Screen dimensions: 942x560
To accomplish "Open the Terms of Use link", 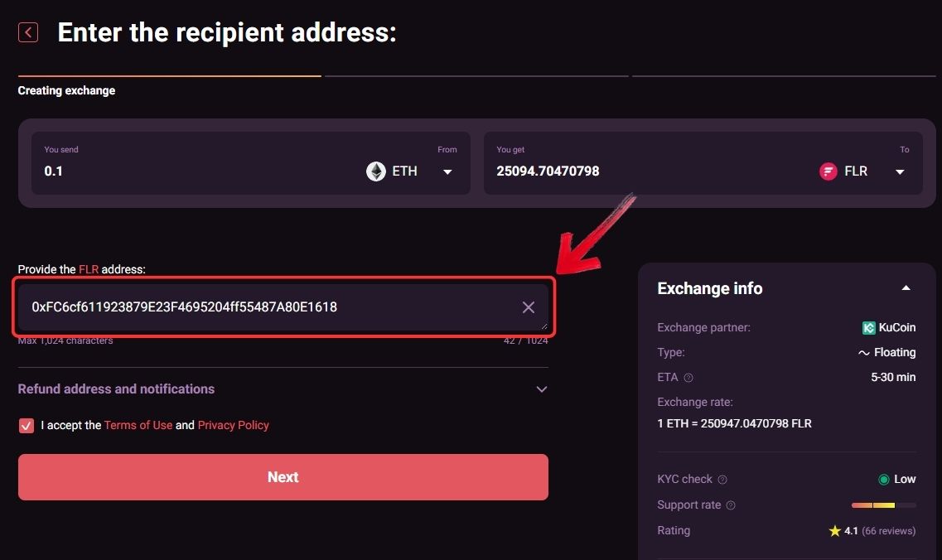I will pyautogui.click(x=138, y=425).
